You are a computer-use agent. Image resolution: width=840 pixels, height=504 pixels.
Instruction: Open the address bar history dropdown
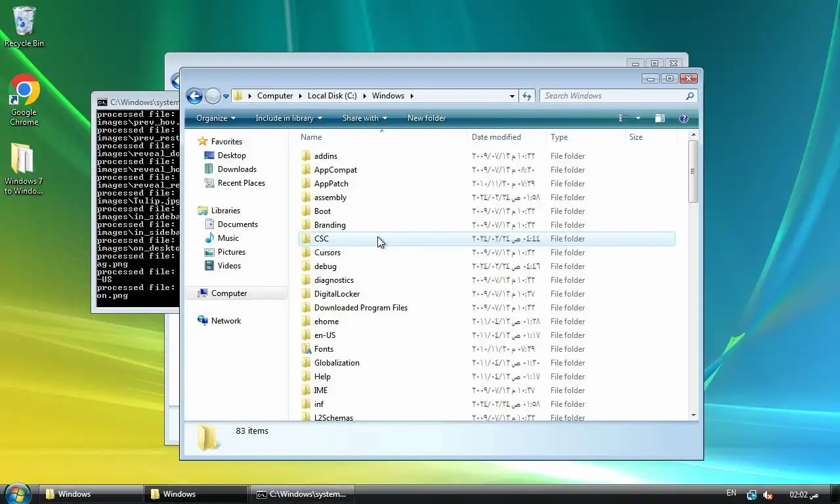pyautogui.click(x=512, y=96)
